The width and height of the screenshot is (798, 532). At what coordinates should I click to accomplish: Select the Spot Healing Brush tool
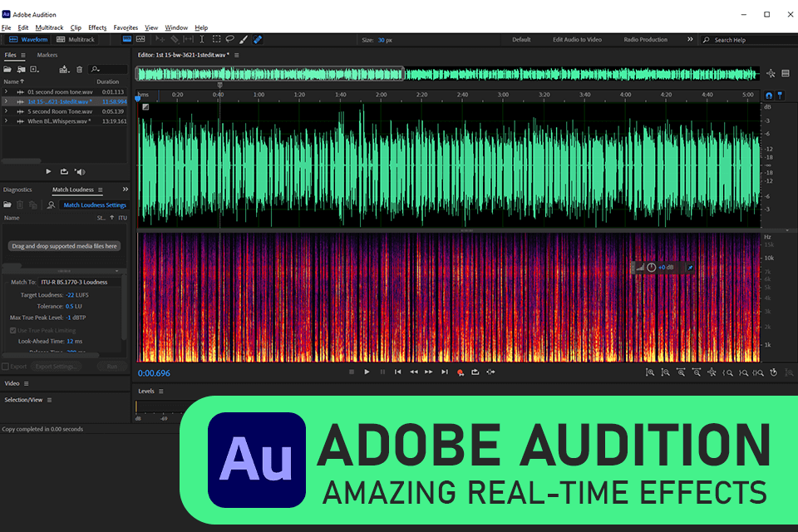click(258, 39)
